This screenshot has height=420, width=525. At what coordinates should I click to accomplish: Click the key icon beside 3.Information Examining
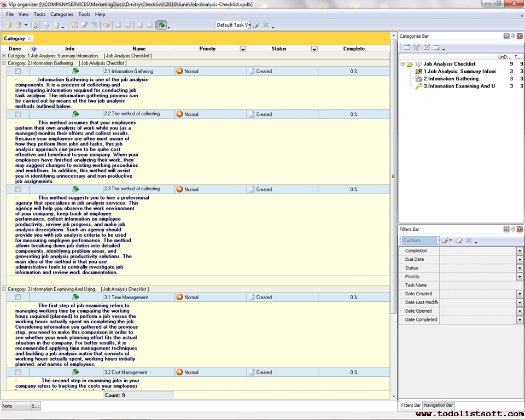tap(418, 86)
